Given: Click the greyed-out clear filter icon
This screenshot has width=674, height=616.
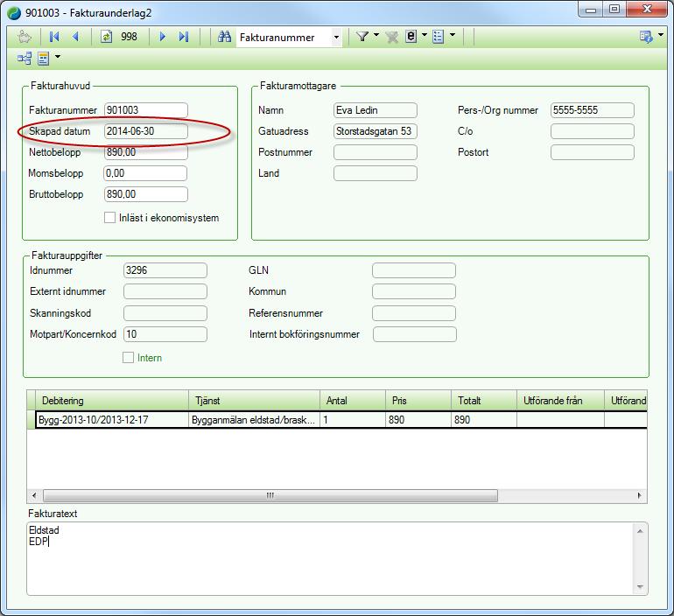Looking at the screenshot, I should pyautogui.click(x=391, y=38).
